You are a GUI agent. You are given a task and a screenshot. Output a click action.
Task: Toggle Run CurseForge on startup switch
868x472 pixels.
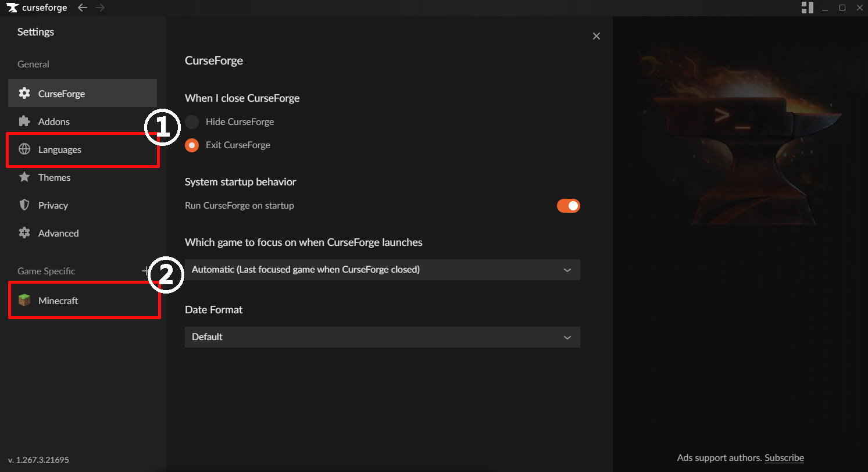pos(569,206)
